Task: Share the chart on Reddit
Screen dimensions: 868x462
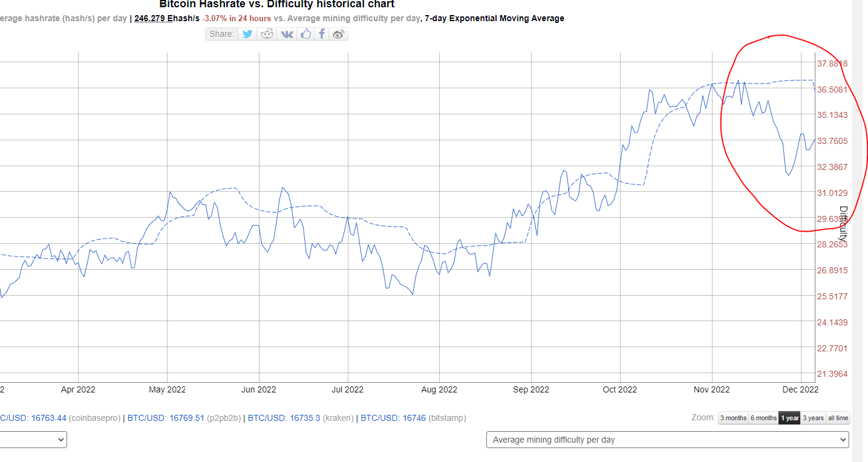Action: tap(267, 34)
